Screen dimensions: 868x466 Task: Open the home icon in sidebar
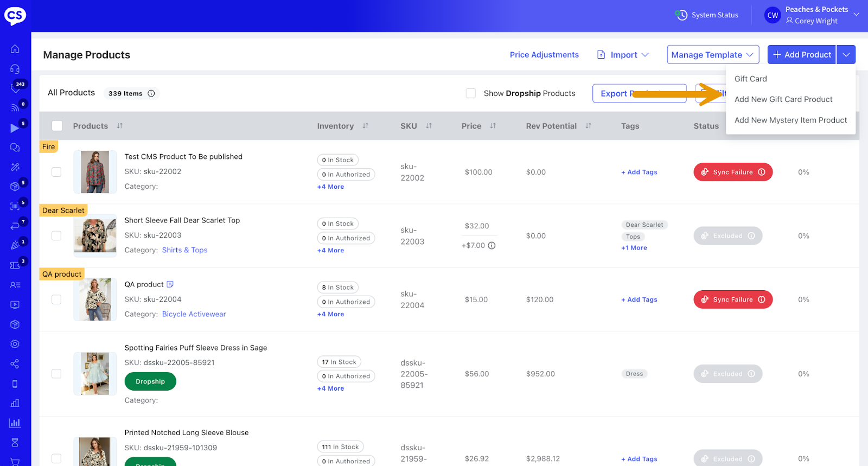[15, 49]
